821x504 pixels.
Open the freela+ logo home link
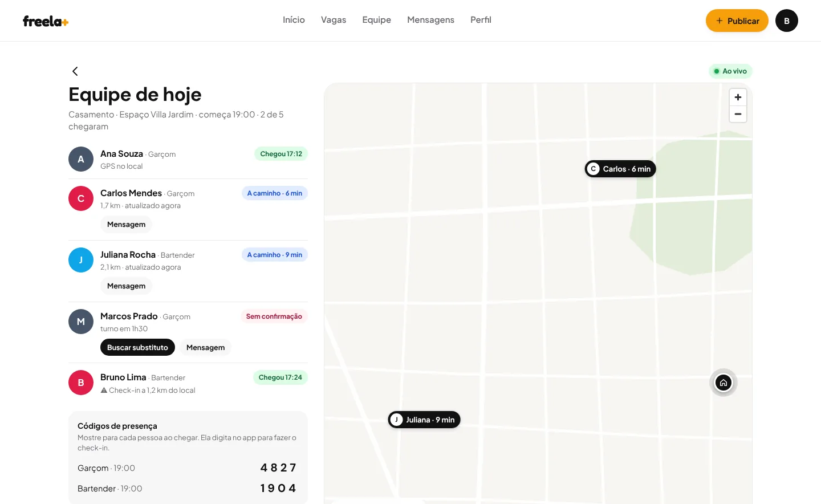pos(46,21)
